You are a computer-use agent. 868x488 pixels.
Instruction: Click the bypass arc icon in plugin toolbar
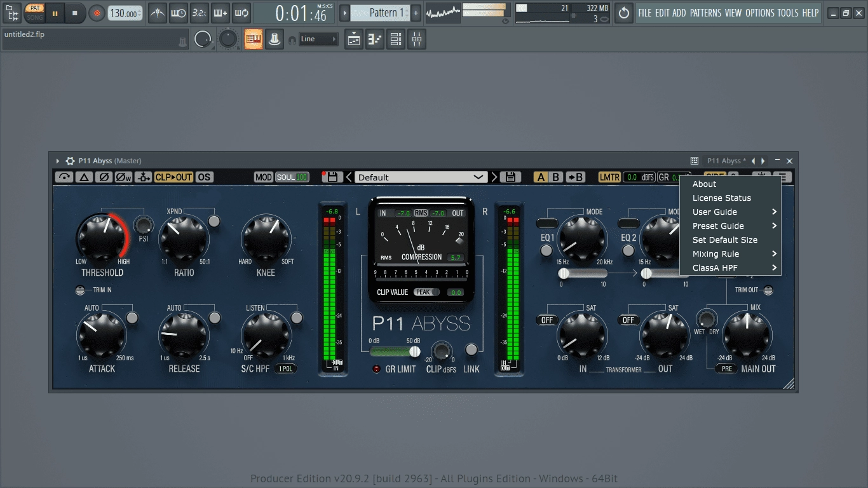pyautogui.click(x=64, y=177)
